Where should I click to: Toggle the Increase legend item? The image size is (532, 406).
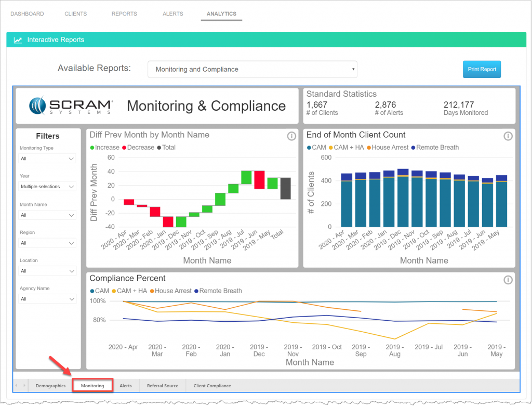pos(105,147)
